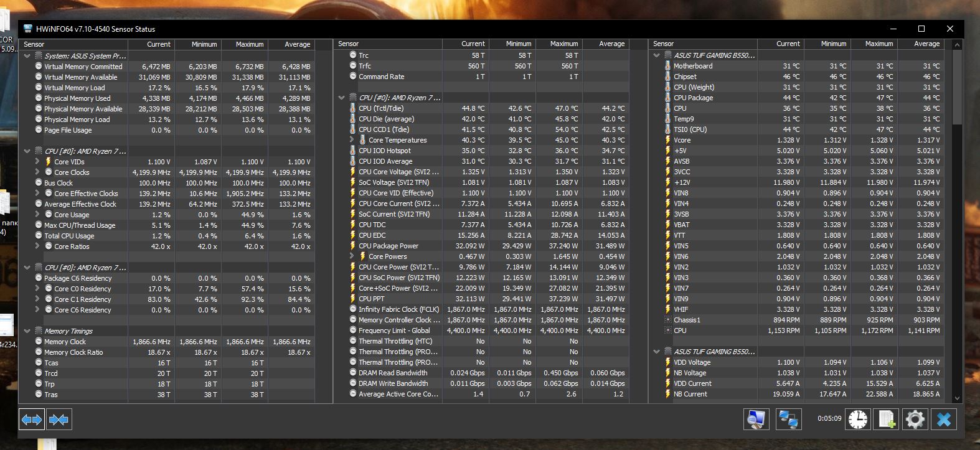This screenshot has height=450, width=980.
Task: Expand the Core Clocks subtree
Action: tap(38, 172)
